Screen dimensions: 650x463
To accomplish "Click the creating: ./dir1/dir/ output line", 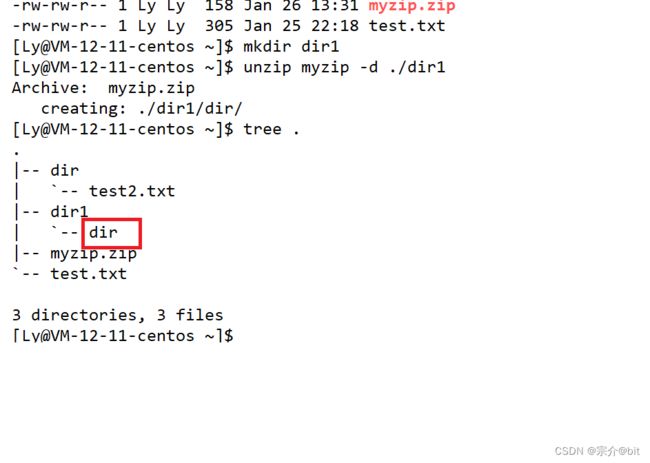I will click(x=141, y=109).
